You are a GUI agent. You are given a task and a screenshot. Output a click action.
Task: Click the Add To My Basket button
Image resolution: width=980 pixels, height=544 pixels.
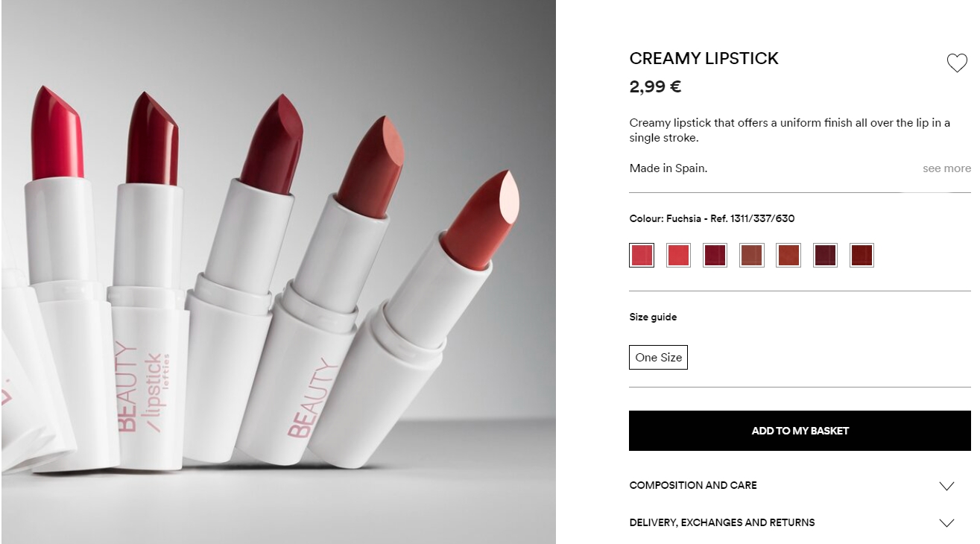[x=800, y=431]
